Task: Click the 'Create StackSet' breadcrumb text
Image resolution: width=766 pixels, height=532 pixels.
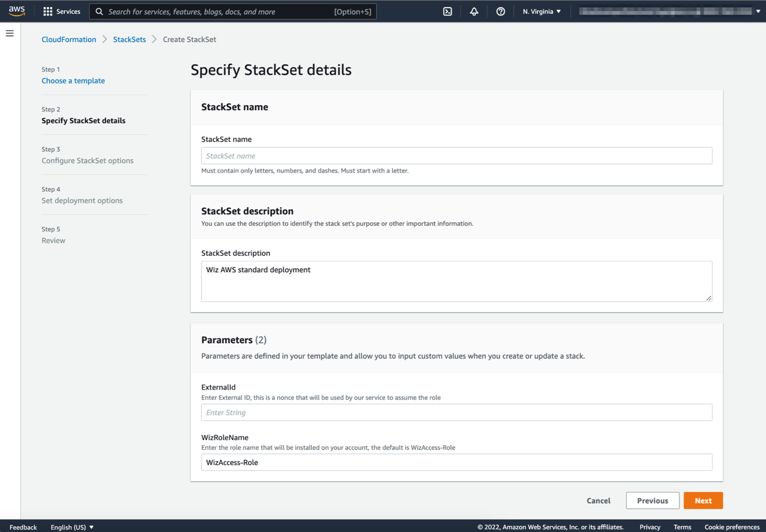Action: (190, 39)
